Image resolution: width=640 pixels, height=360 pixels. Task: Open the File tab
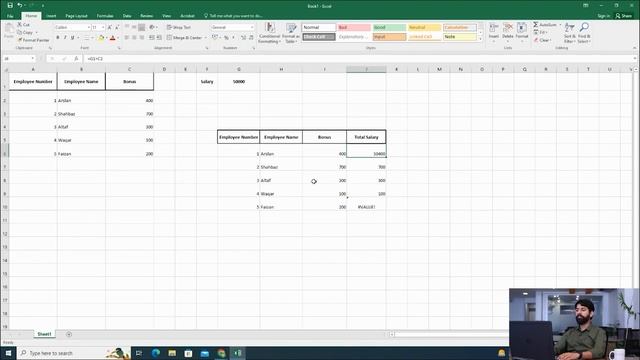pos(10,16)
